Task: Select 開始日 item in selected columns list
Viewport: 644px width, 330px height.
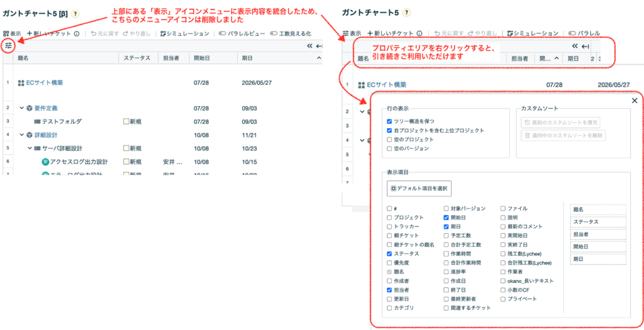Action: pos(598,246)
